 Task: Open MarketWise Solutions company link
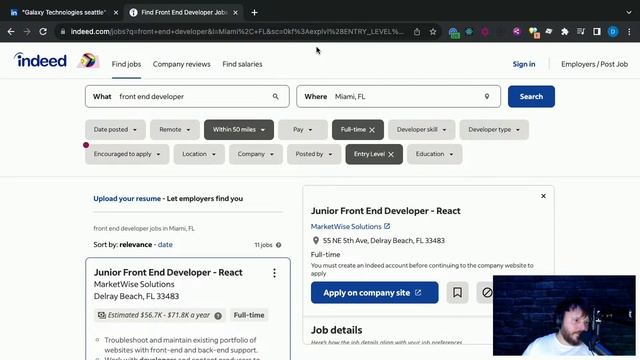coord(350,226)
